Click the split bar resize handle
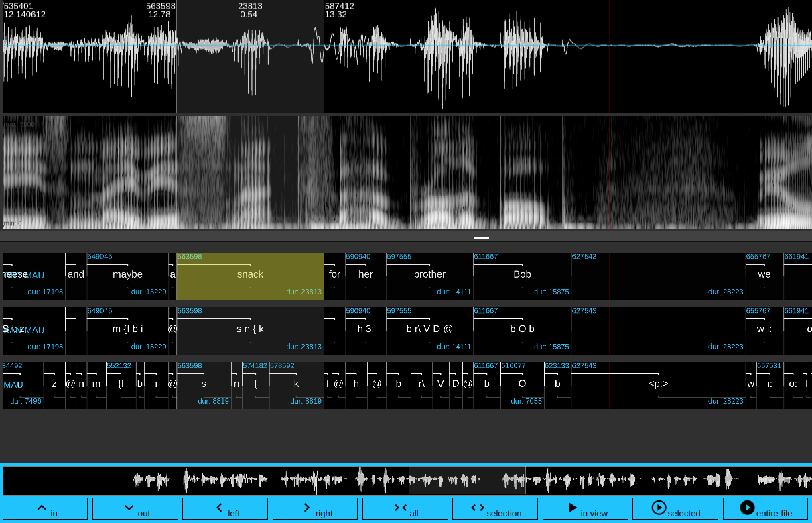Screen dimensions: 812x523 click(x=481, y=237)
